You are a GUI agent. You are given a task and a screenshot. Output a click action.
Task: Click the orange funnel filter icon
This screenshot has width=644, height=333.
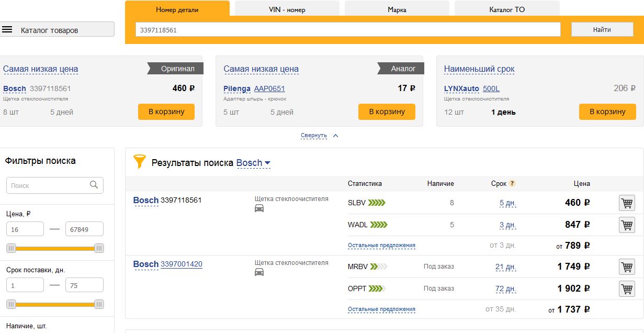coord(139,162)
